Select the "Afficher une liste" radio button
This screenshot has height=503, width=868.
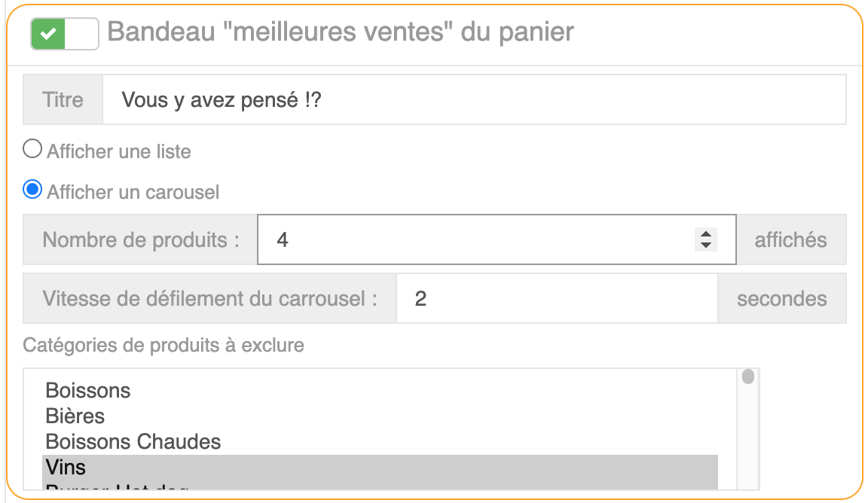pos(32,150)
